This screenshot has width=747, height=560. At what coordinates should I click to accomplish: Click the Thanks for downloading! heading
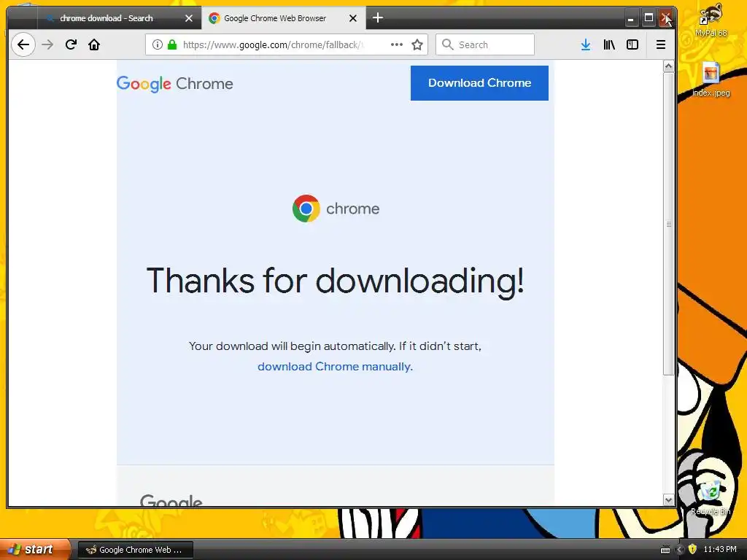(336, 281)
